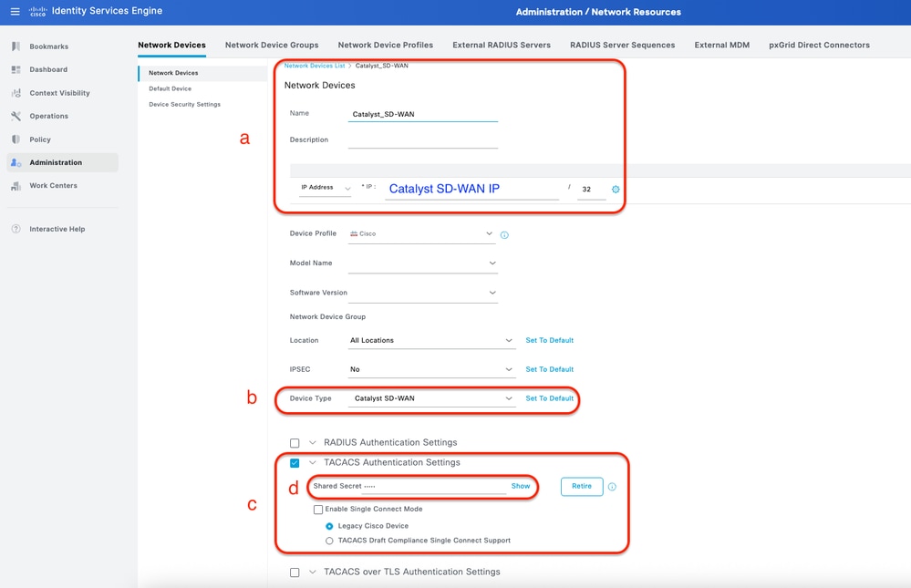Open the Location dropdown
The width and height of the screenshot is (911, 588).
coord(431,340)
